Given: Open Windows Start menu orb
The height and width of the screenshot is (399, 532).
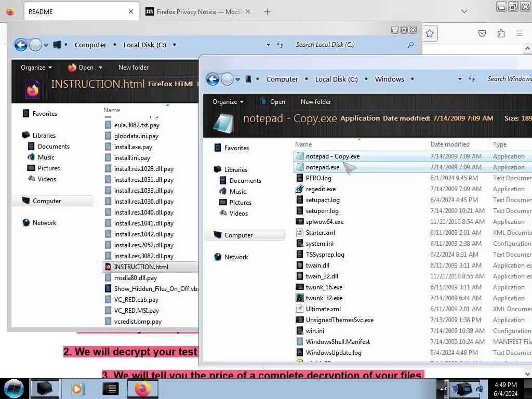Looking at the screenshot, I should (x=14, y=389).
